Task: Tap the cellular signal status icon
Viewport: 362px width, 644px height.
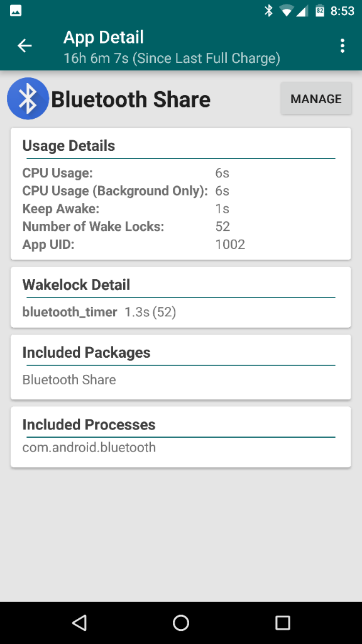Action: [x=302, y=11]
